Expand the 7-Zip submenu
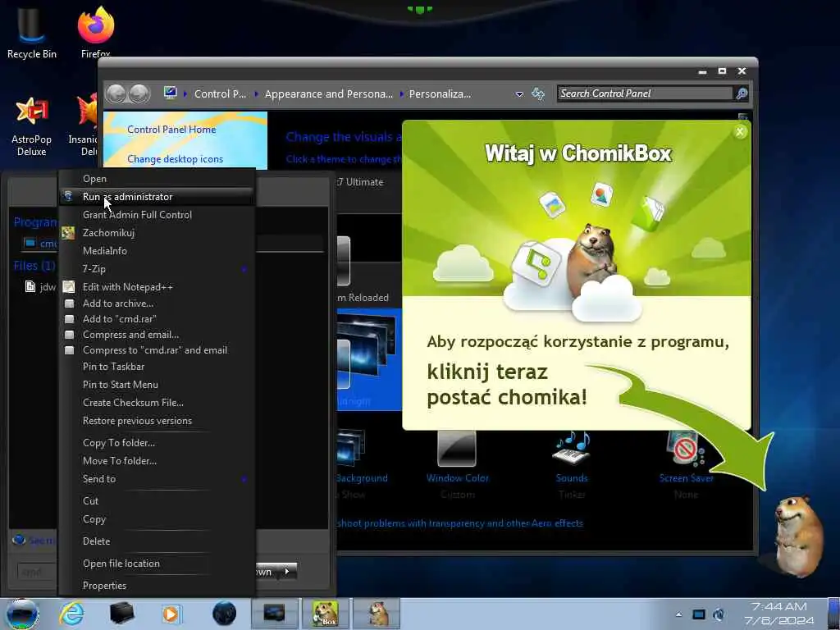 click(157, 269)
